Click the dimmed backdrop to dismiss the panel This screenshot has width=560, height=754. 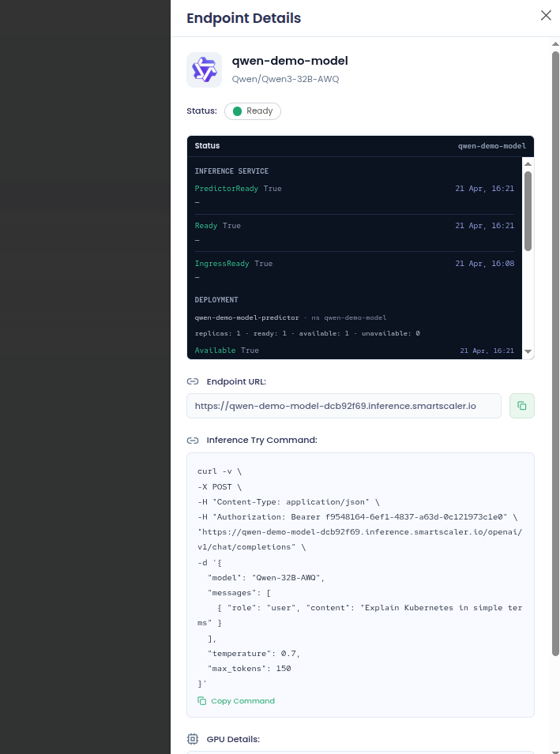click(85, 377)
